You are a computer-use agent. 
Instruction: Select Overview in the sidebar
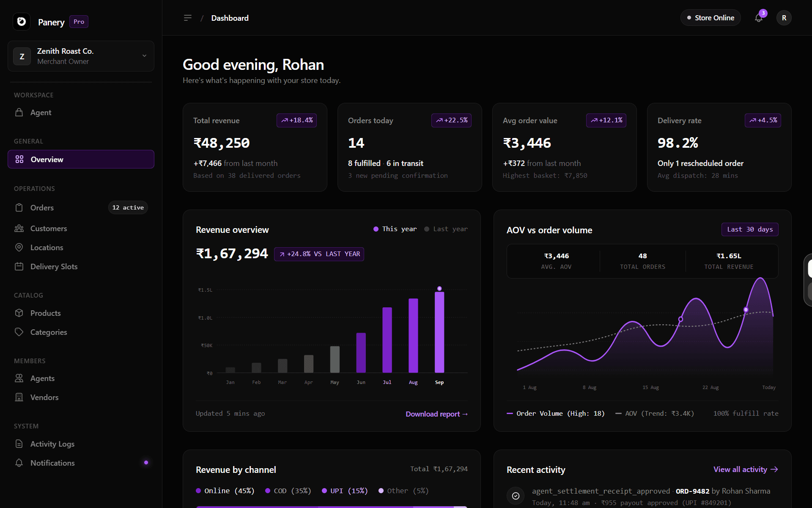point(81,159)
